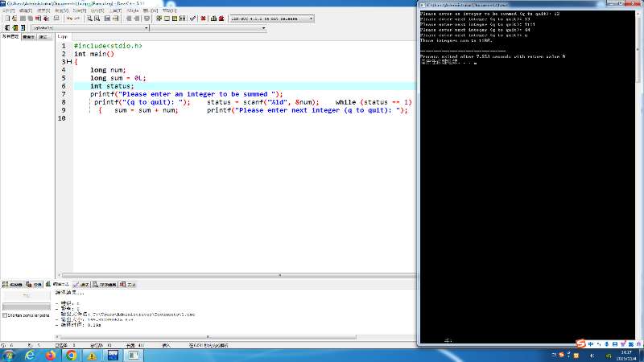This screenshot has height=362, width=644.
Task: Open the volume icon in system tray
Action: [x=592, y=356]
